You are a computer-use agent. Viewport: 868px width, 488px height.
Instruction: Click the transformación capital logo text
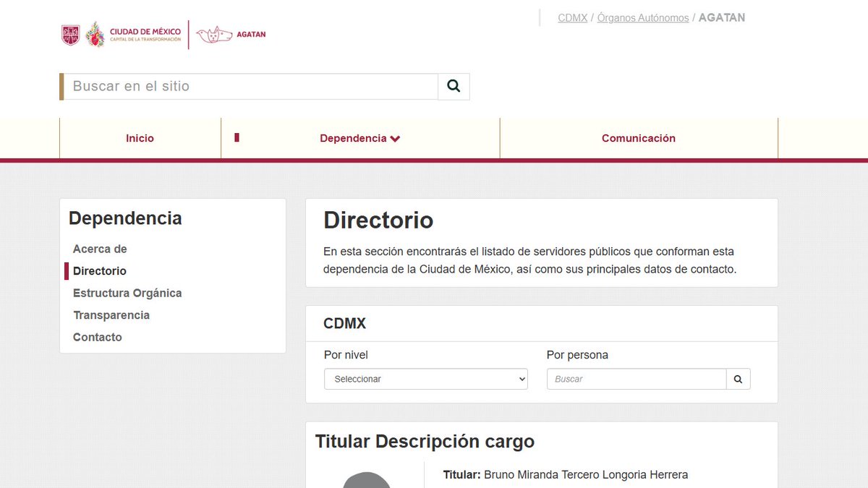(145, 33)
